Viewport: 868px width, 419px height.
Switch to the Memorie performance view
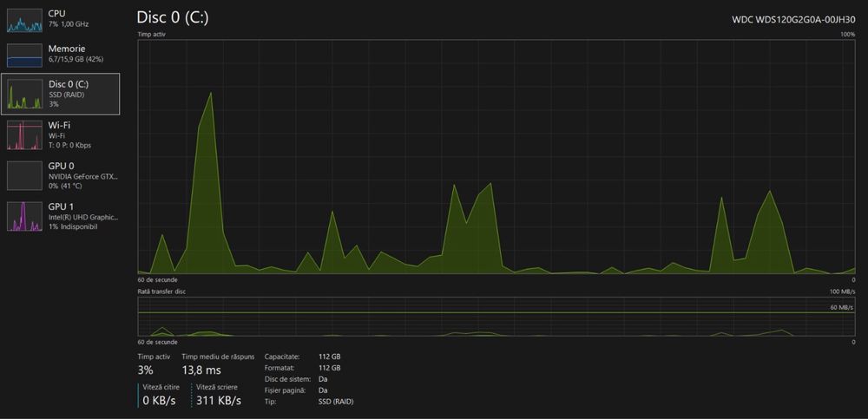tap(61, 55)
